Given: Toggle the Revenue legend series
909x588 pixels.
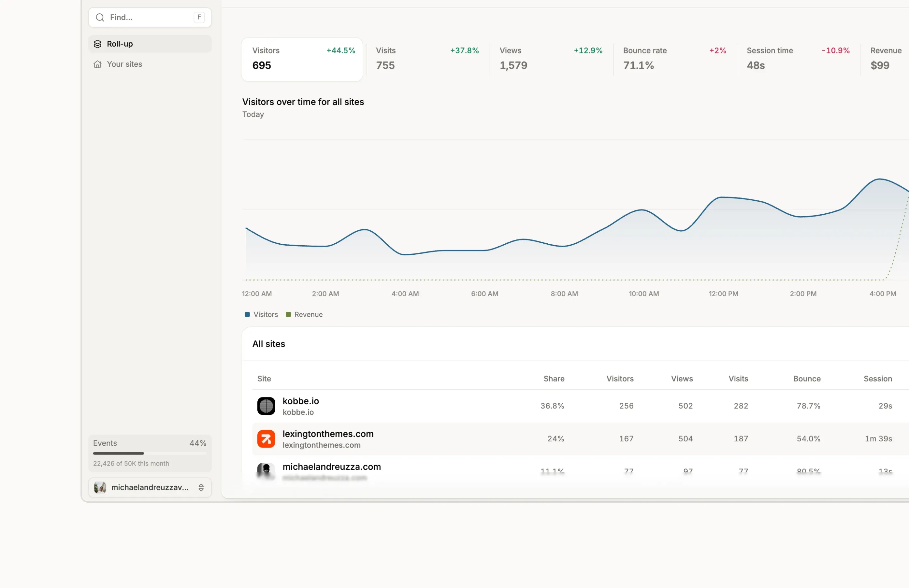Looking at the screenshot, I should click(304, 315).
